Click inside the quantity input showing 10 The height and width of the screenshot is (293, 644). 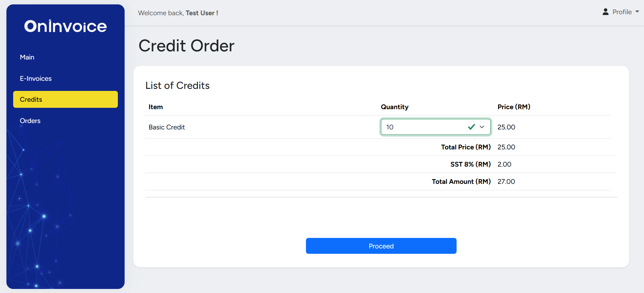(422, 127)
